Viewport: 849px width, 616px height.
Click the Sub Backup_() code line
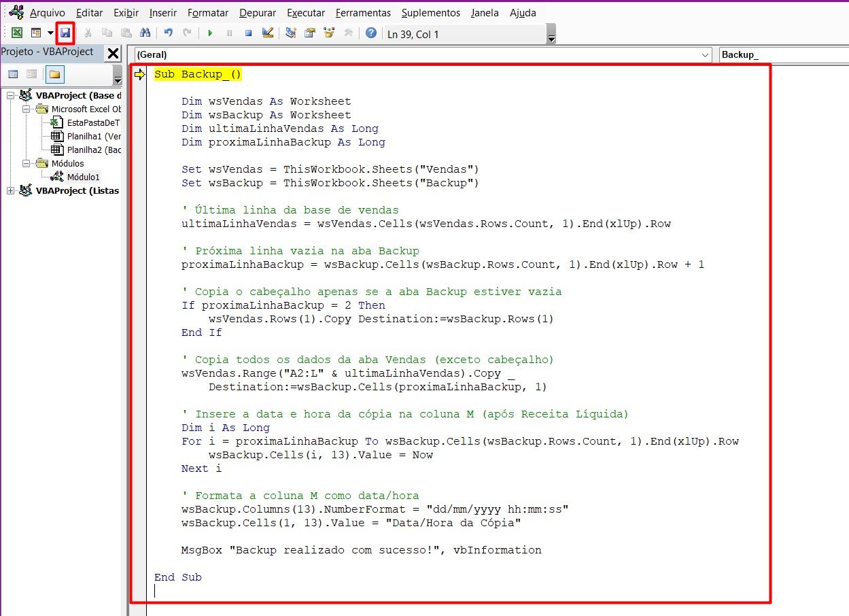point(198,74)
